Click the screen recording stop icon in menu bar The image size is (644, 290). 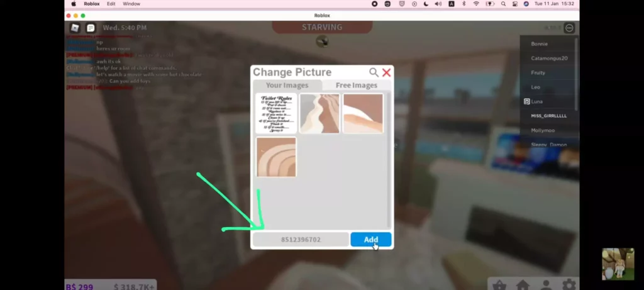(375, 4)
